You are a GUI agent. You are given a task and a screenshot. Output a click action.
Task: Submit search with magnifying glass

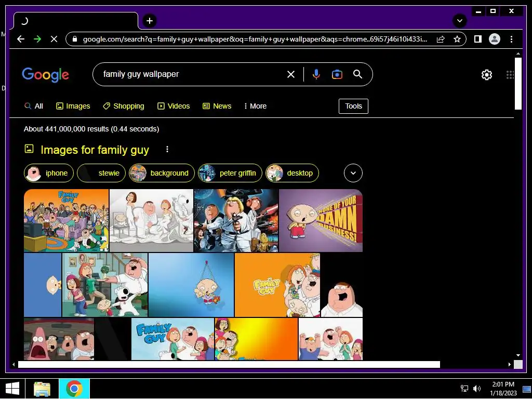357,74
